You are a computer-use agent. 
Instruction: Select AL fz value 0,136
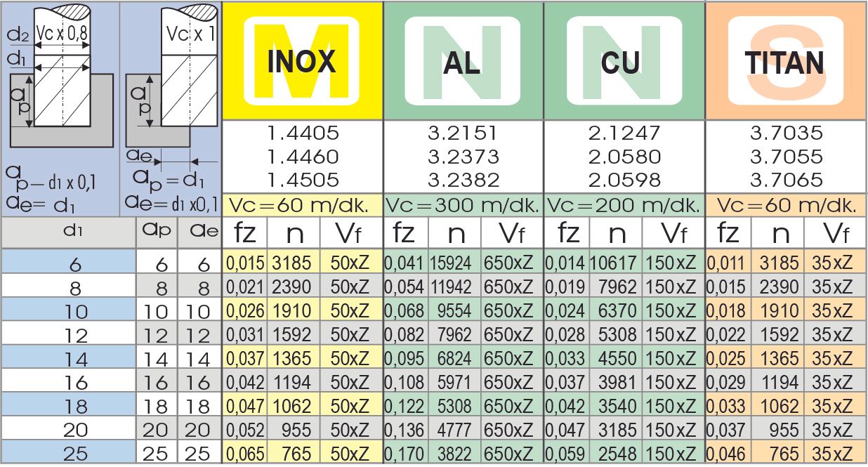point(405,430)
